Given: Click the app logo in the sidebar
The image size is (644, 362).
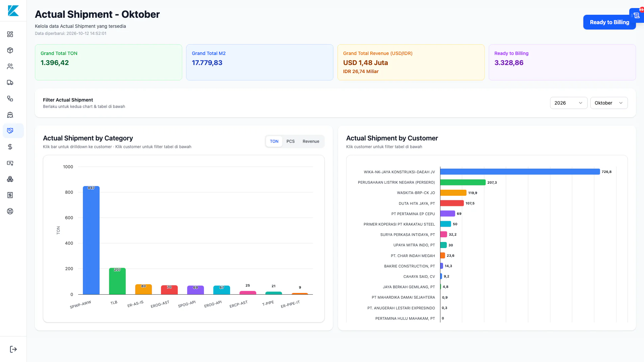Looking at the screenshot, I should pyautogui.click(x=13, y=11).
